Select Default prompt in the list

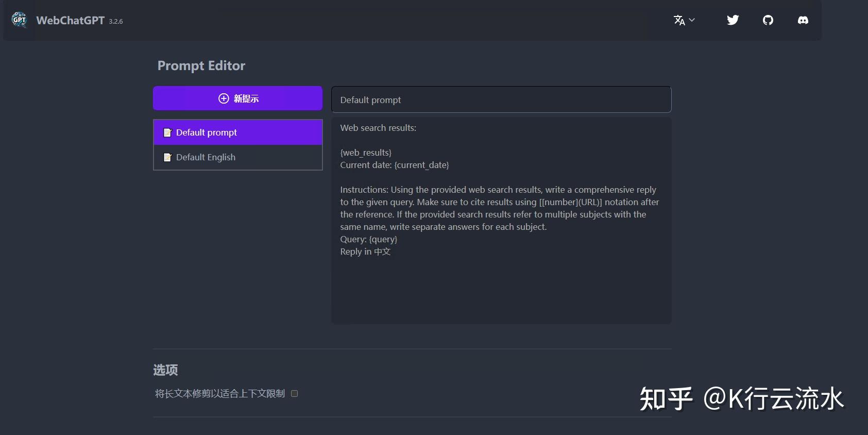(x=238, y=132)
